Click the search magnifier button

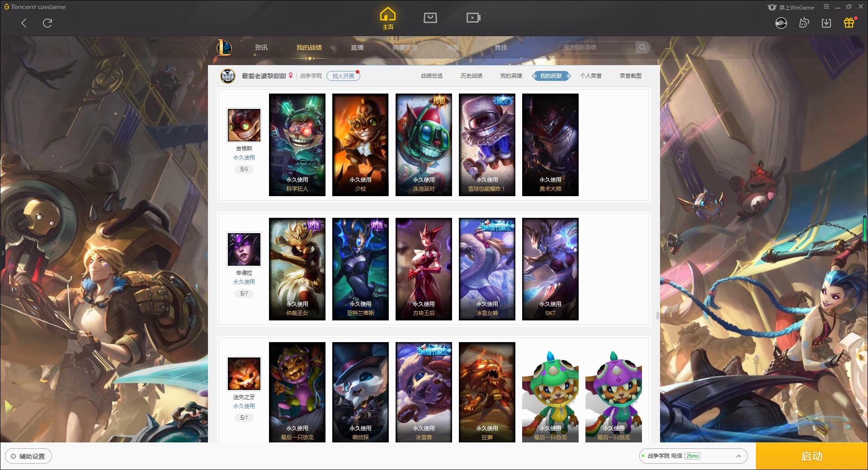click(x=642, y=47)
